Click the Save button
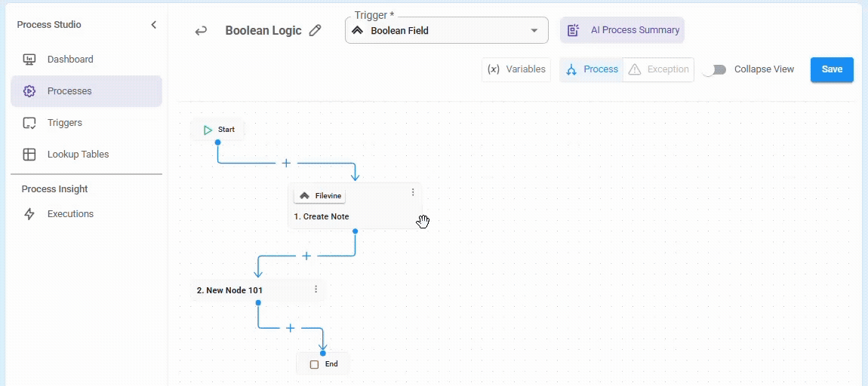Image resolution: width=868 pixels, height=386 pixels. point(832,69)
